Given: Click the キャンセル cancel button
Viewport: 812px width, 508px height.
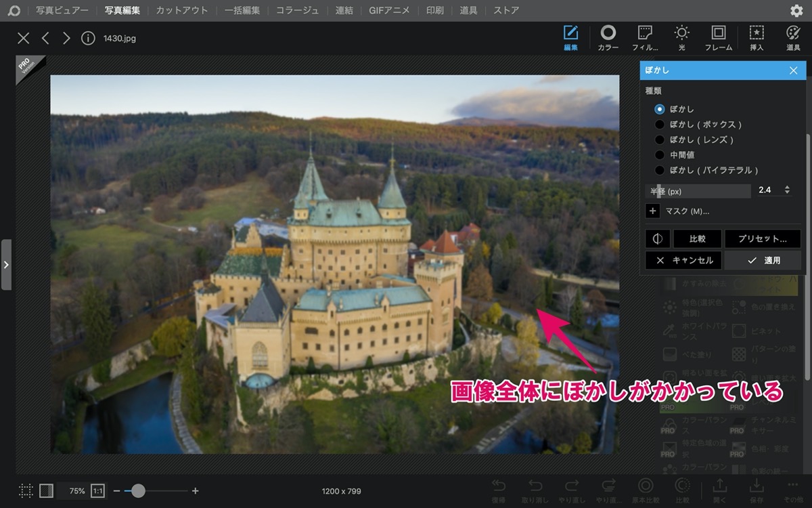Looking at the screenshot, I should tap(684, 260).
